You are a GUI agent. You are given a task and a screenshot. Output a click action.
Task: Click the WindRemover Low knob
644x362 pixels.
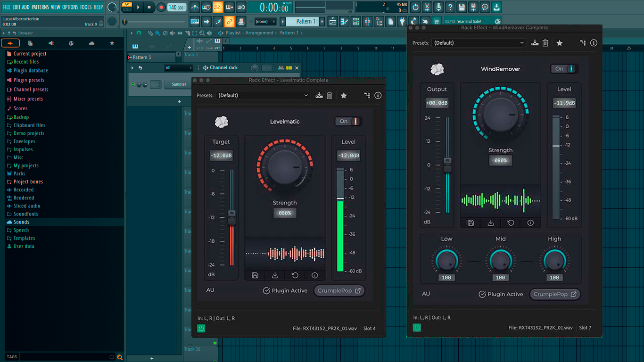tap(446, 261)
